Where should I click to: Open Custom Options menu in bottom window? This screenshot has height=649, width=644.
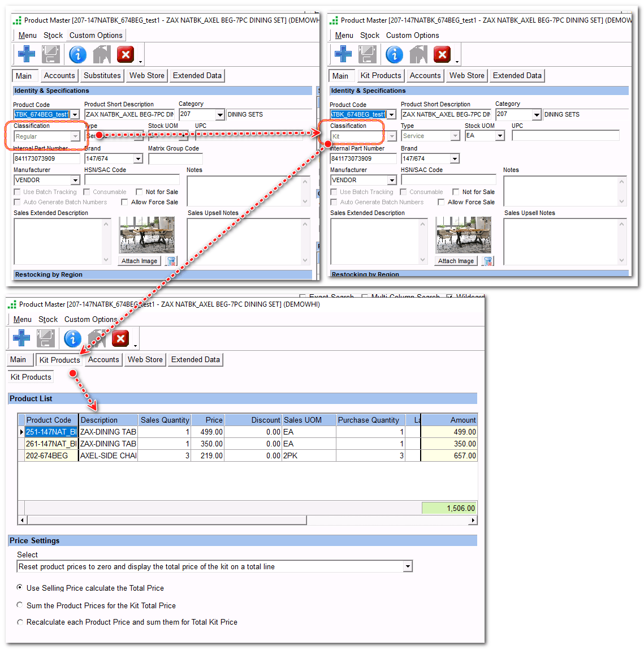[x=90, y=320]
